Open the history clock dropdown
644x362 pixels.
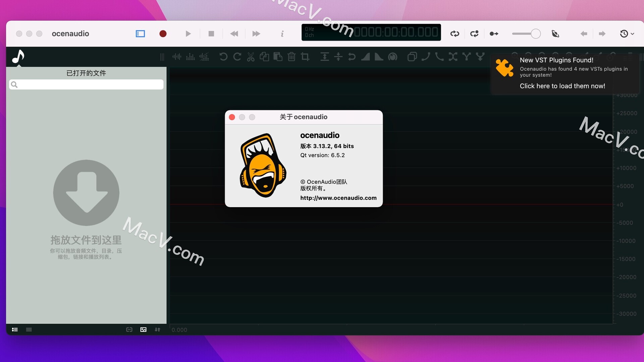pos(627,34)
